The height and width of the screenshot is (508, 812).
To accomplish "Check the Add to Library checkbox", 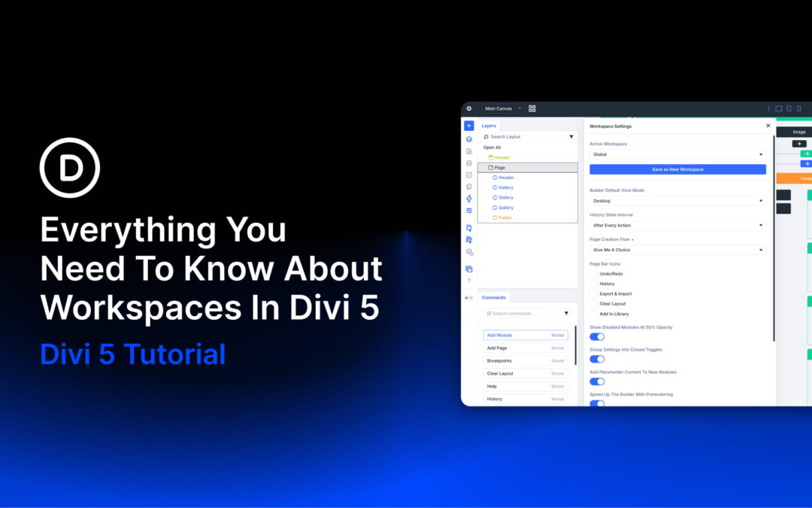I will (593, 314).
